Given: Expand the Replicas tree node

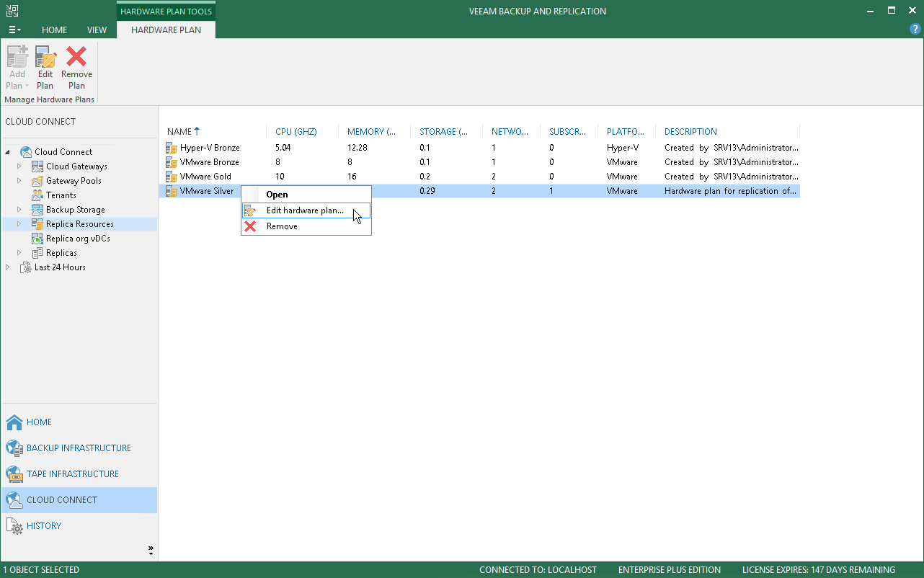Looking at the screenshot, I should (19, 253).
